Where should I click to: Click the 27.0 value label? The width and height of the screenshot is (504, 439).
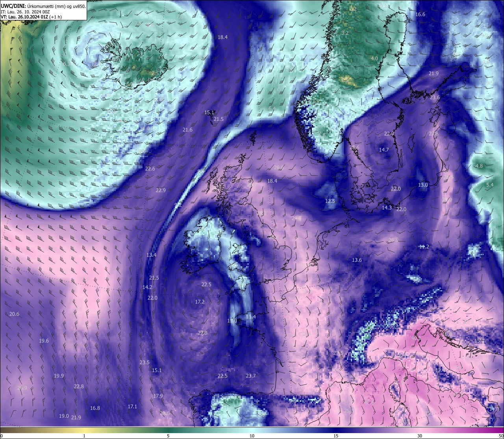(x=202, y=333)
